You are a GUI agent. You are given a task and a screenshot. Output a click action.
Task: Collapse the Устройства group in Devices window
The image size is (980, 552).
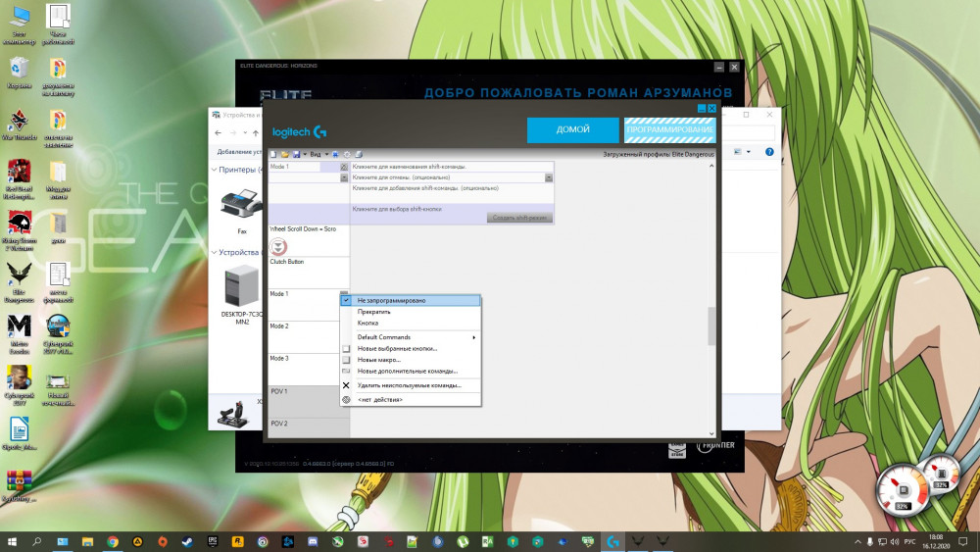pyautogui.click(x=214, y=253)
